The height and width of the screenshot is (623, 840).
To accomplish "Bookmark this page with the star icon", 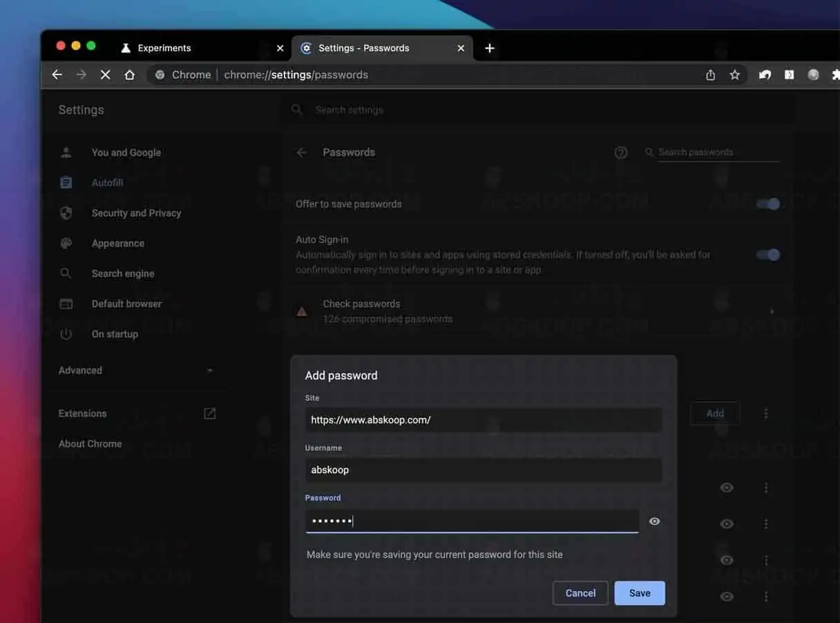I will coord(734,75).
